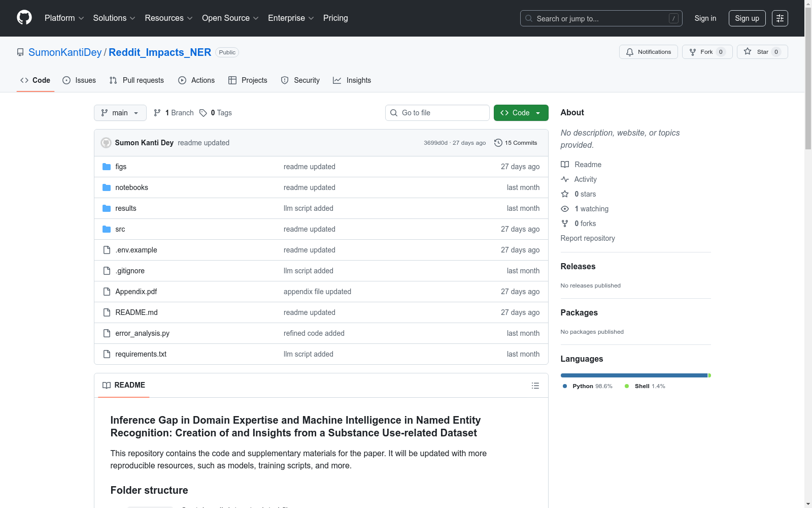This screenshot has width=812, height=508.
Task: Open the Insights tab
Action: [x=352, y=80]
